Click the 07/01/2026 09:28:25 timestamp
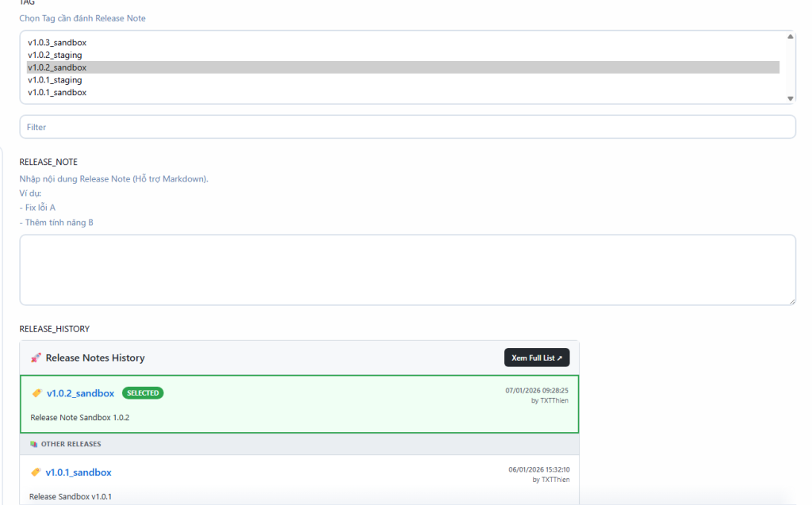The width and height of the screenshot is (812, 505). pos(537,390)
